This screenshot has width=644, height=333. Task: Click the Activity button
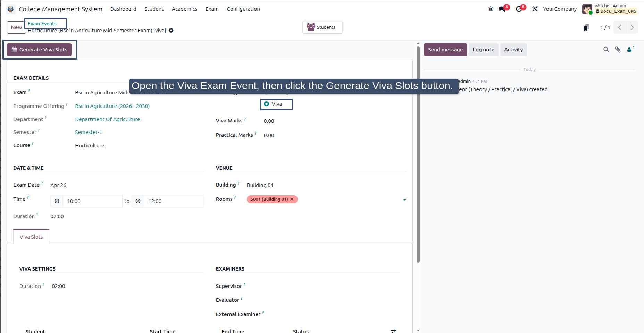point(513,50)
